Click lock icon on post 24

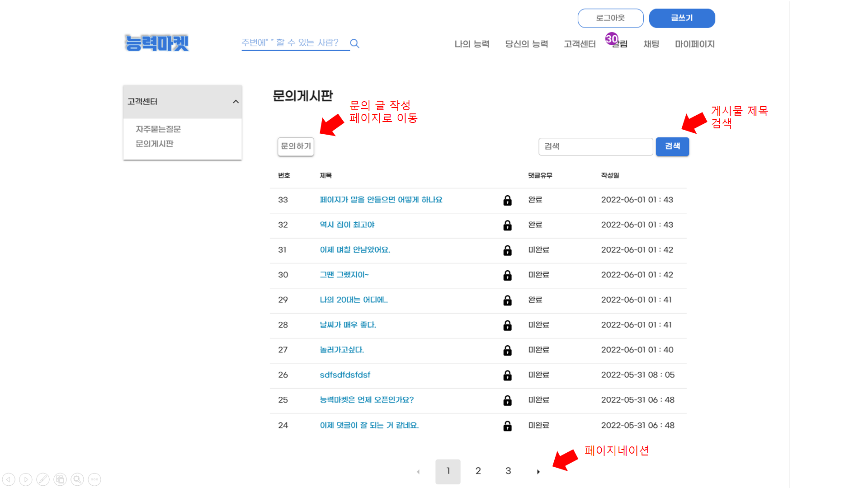[x=507, y=426]
